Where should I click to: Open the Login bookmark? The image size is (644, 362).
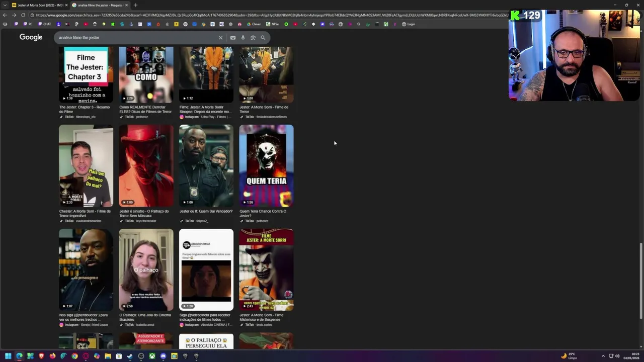(409, 24)
